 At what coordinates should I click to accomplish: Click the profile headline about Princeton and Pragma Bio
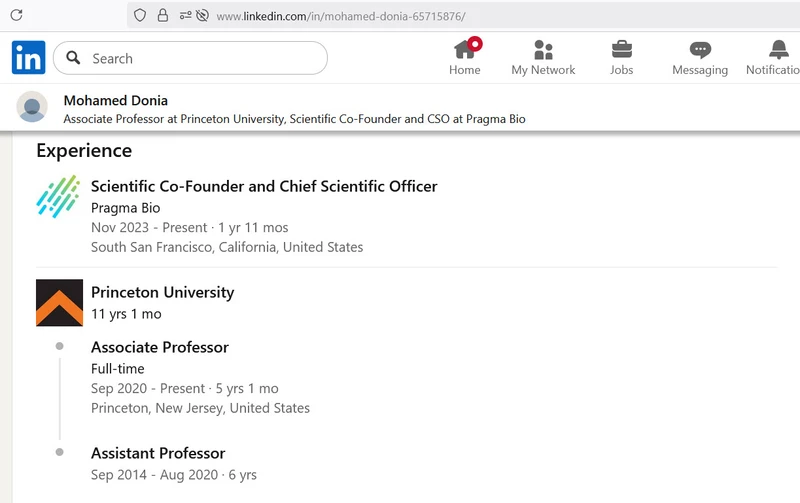[x=294, y=119]
